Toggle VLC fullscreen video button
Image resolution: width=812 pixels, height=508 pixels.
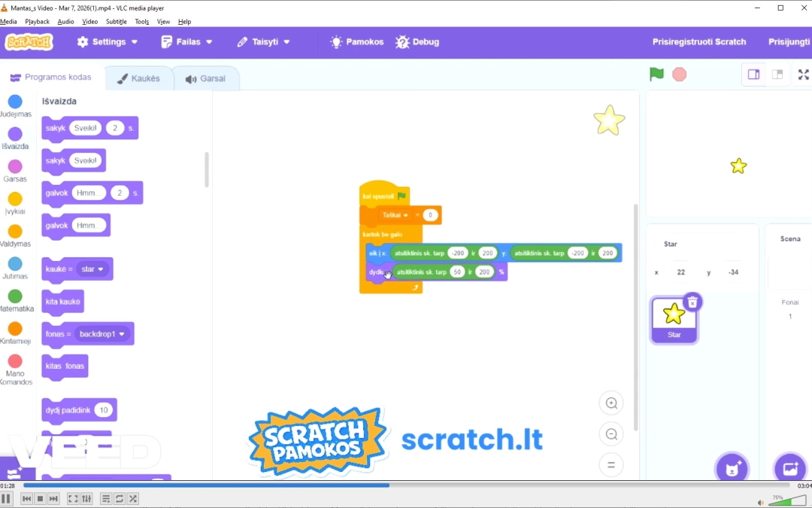(x=73, y=499)
